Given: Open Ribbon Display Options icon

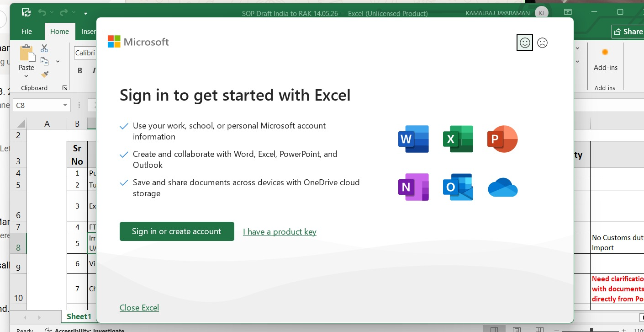Looking at the screenshot, I should [567, 12].
